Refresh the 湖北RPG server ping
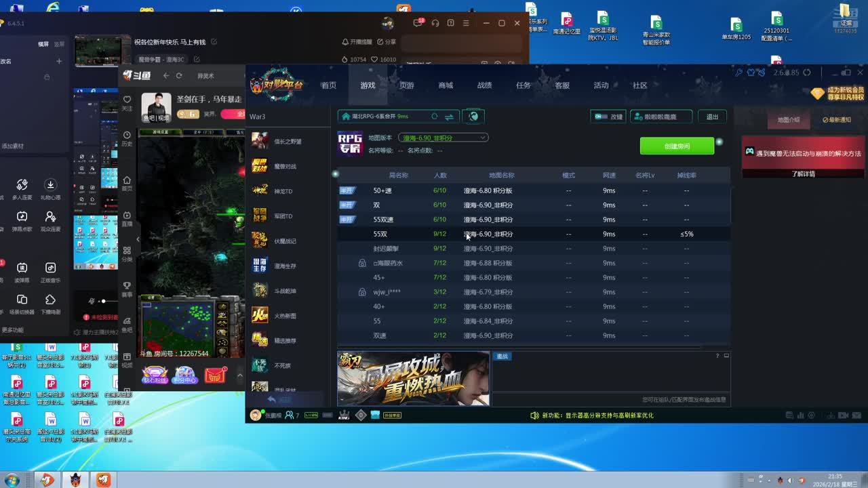This screenshot has width=868, height=488. tap(435, 117)
